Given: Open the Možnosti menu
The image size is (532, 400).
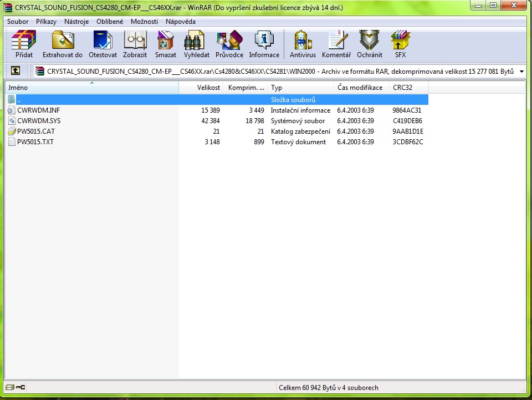Looking at the screenshot, I should [144, 22].
